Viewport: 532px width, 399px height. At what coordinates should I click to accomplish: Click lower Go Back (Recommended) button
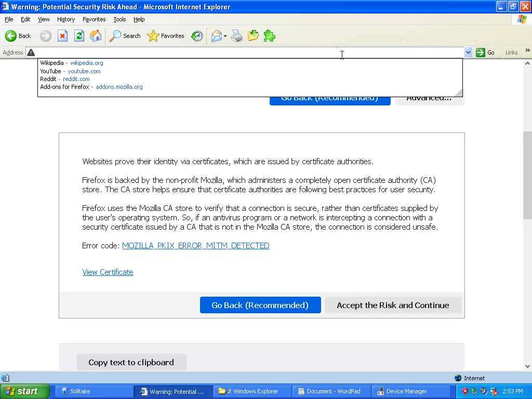(x=260, y=305)
